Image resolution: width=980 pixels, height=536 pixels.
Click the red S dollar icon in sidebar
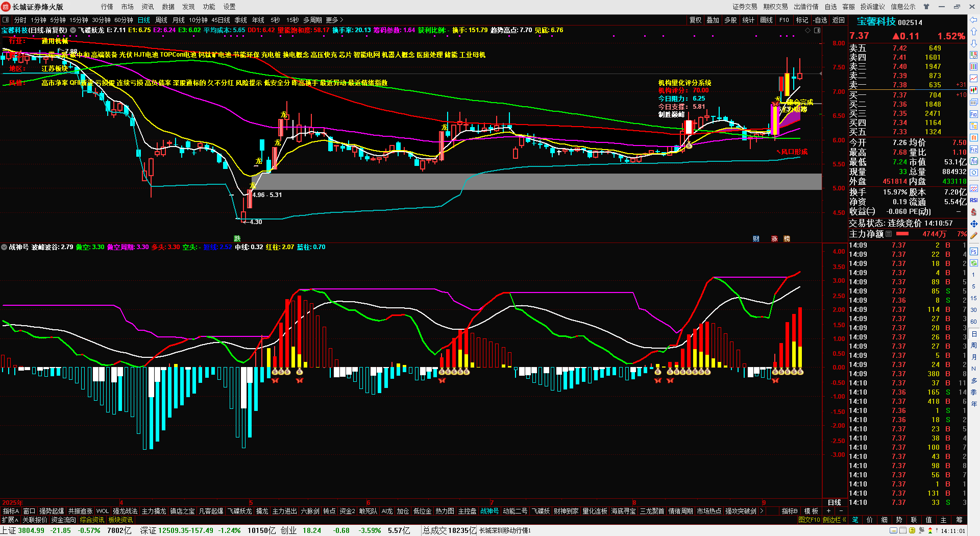[974, 212]
